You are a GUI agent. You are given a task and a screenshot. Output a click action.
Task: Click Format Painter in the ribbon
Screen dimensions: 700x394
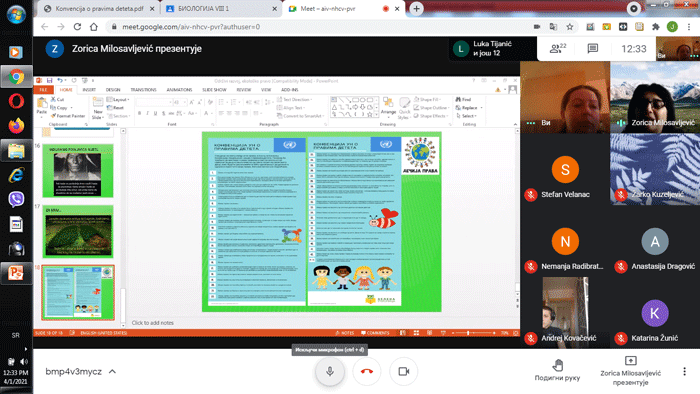(68, 116)
